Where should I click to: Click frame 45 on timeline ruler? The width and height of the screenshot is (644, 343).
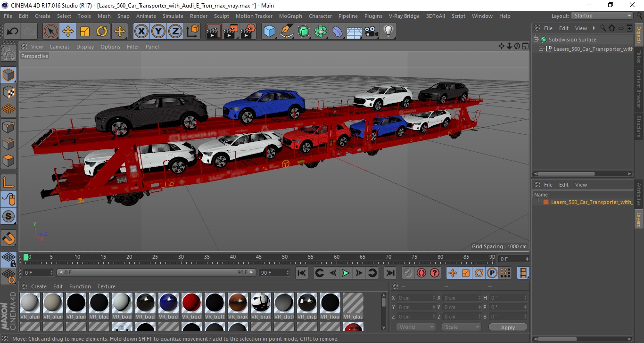coord(259,257)
